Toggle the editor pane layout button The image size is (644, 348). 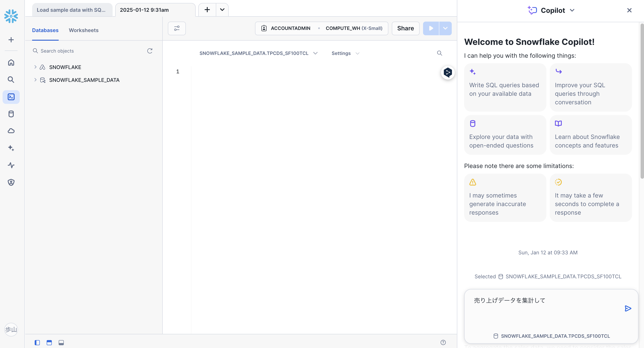point(49,342)
